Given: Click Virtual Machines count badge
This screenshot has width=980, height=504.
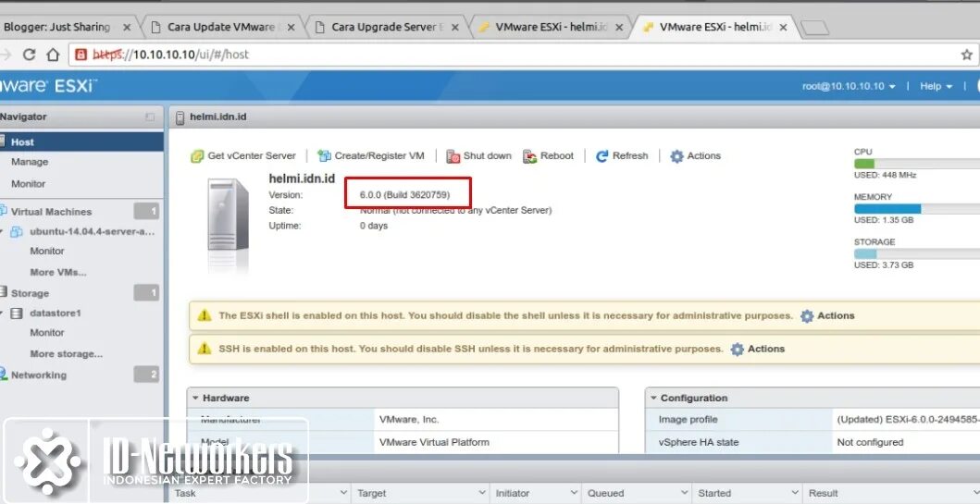Looking at the screenshot, I should [x=146, y=212].
